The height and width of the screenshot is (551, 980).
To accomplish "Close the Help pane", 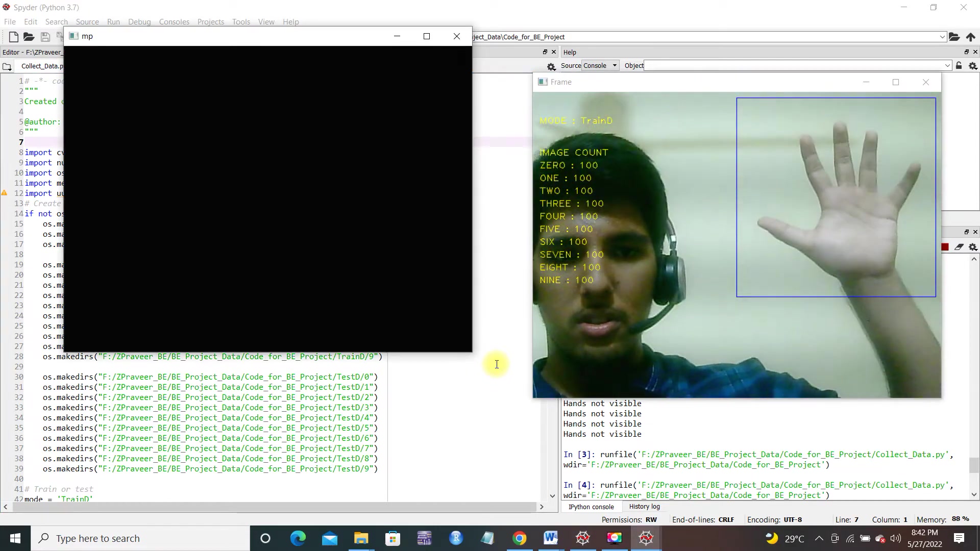I will [975, 52].
